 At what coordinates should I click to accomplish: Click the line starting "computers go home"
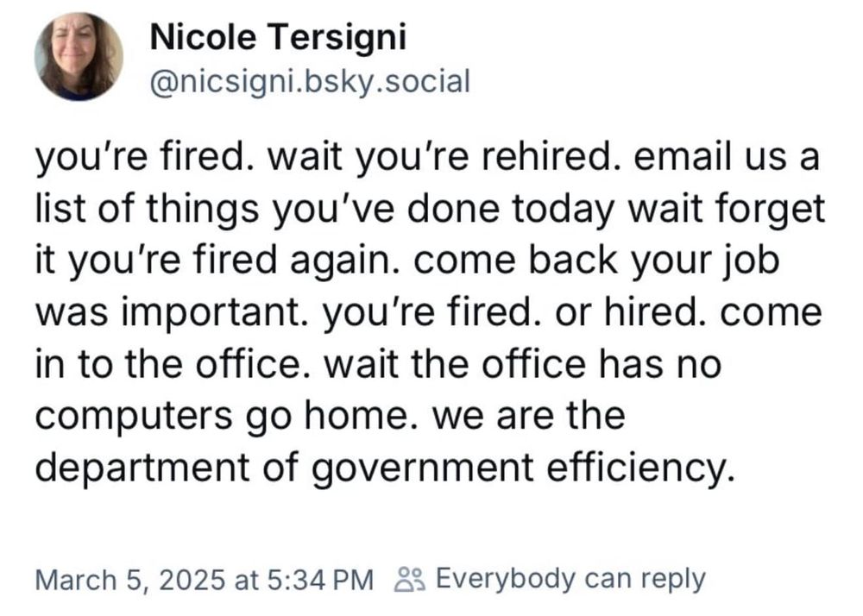[x=331, y=416]
